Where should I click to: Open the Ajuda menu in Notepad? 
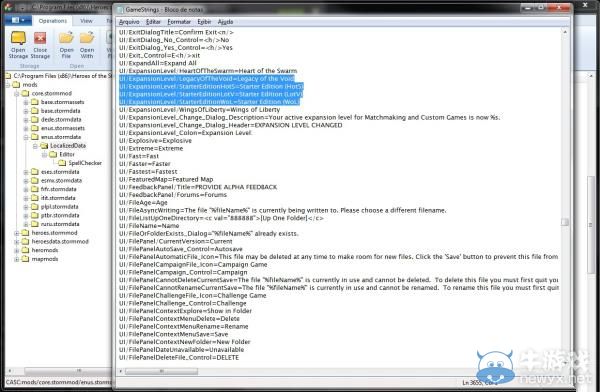[225, 22]
